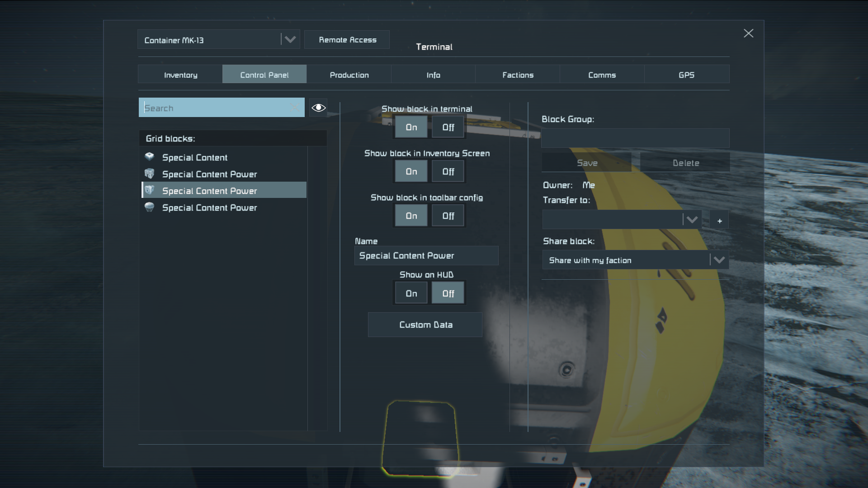
Task: Click the plus button beside Transfer to
Action: coord(719,221)
